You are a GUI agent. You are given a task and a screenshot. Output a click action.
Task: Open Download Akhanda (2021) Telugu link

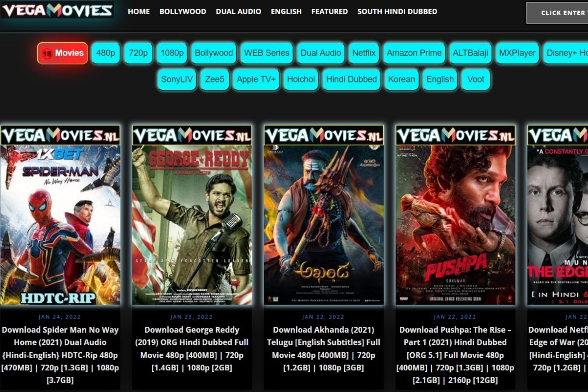pyautogui.click(x=324, y=349)
